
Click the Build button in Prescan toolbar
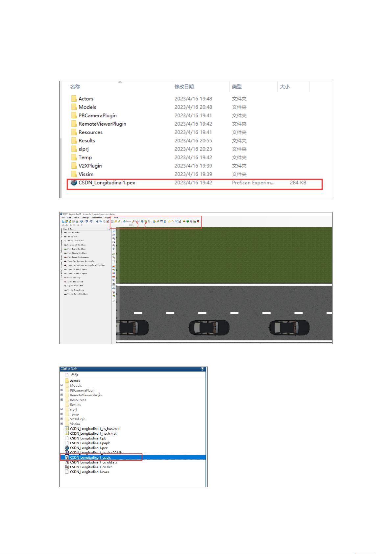[x=136, y=221]
